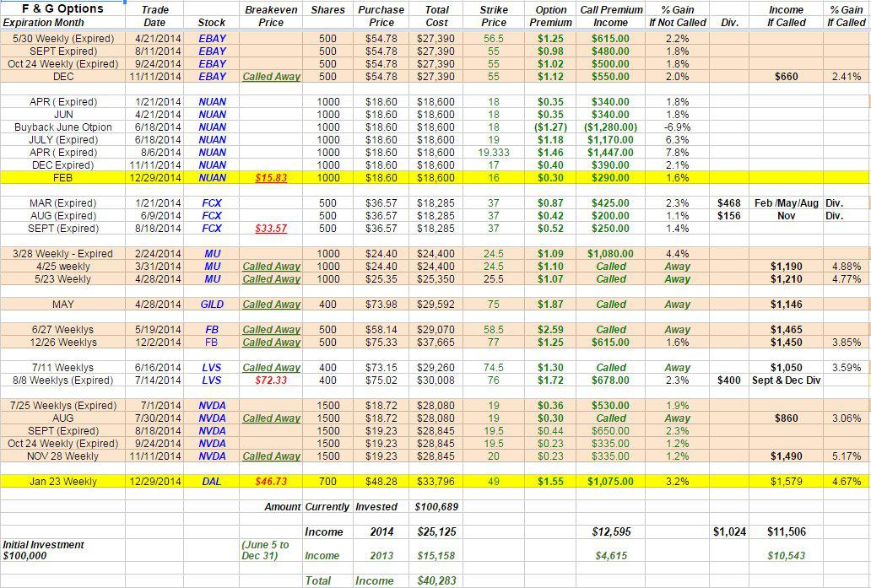This screenshot has width=871, height=588.
Task: Select the $1,024 dividend total cell
Action: coord(729,532)
